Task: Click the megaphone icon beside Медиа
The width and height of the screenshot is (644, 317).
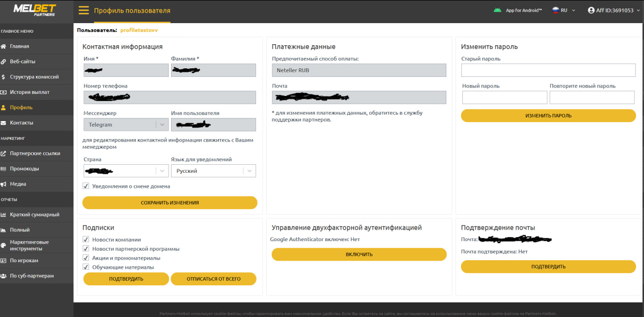Action: pos(4,184)
